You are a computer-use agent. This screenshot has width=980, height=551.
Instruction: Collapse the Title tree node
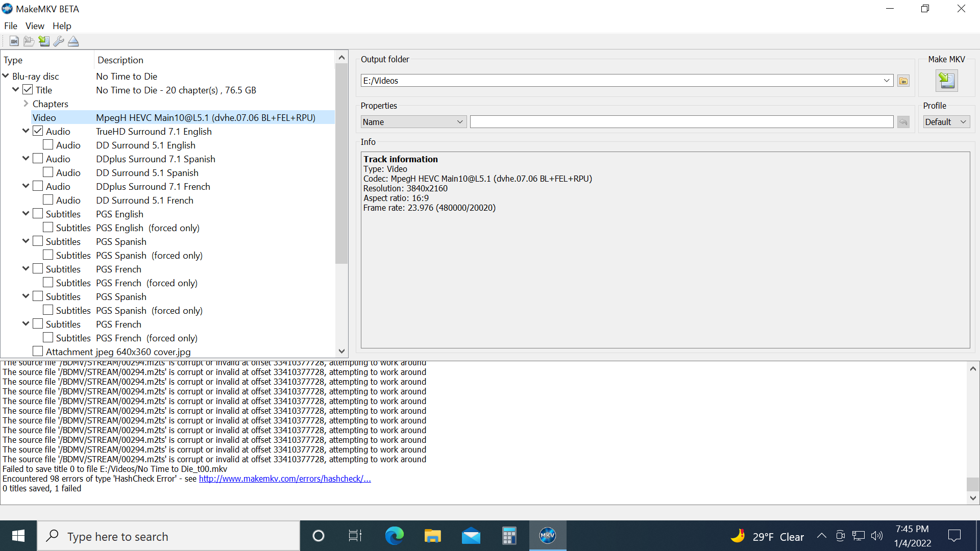click(x=16, y=89)
